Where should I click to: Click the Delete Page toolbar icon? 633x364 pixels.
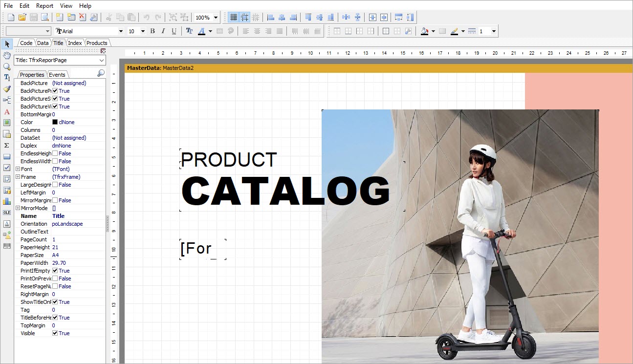click(82, 18)
